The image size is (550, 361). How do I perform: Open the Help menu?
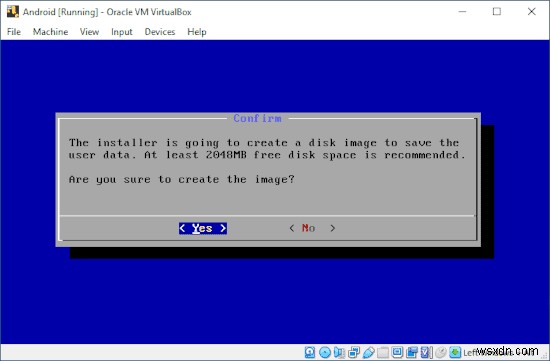196,32
